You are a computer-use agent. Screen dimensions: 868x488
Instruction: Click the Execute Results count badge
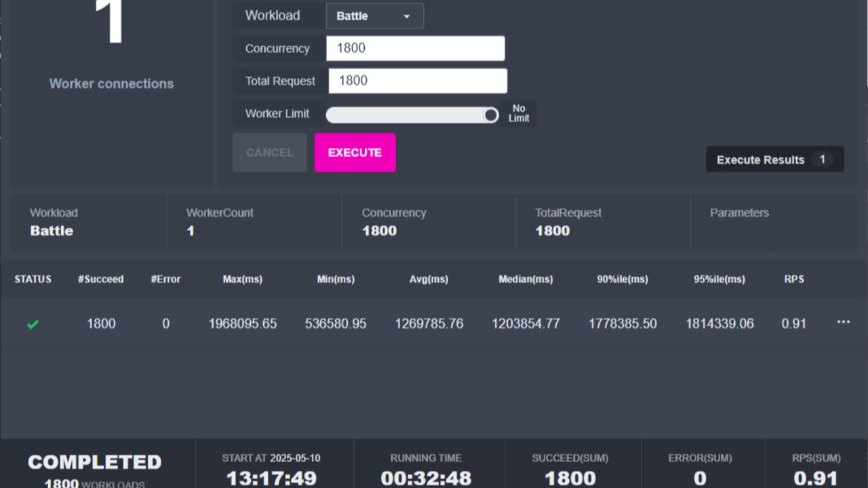click(x=822, y=159)
